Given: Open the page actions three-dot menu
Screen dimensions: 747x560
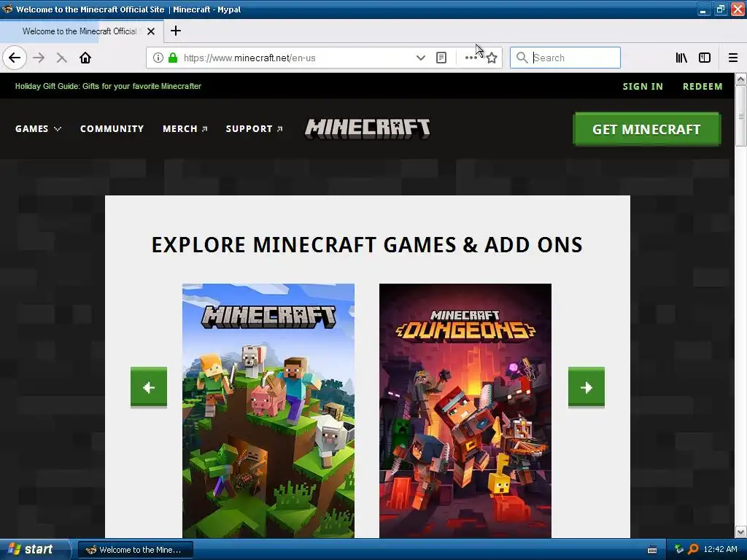Looking at the screenshot, I should coord(471,58).
